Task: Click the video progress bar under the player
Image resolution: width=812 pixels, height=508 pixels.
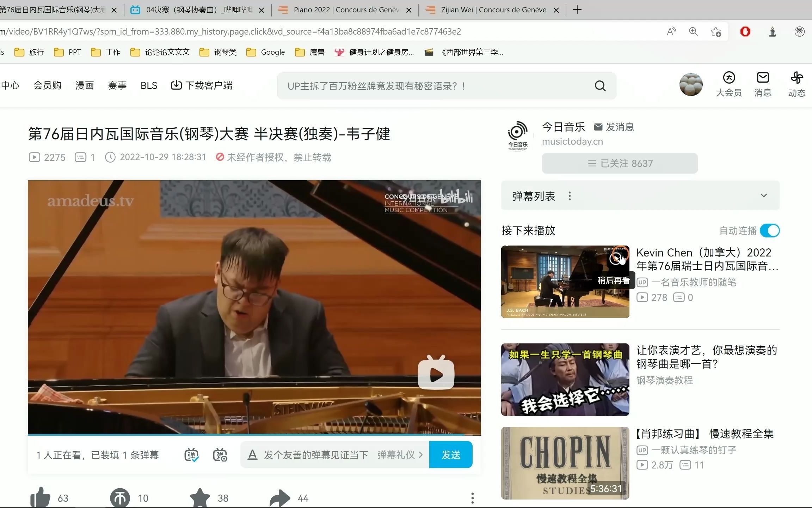Action: 254,435
